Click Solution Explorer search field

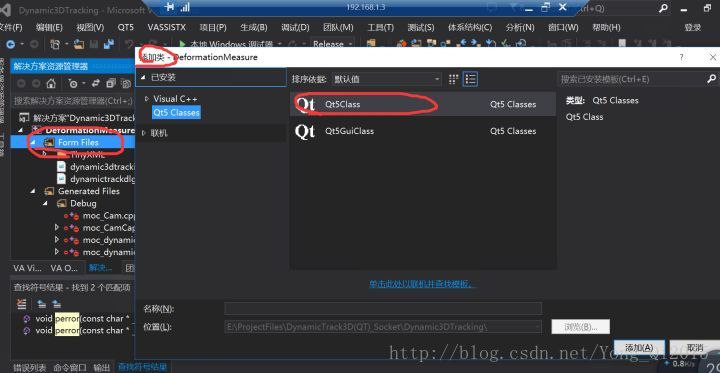(73, 100)
